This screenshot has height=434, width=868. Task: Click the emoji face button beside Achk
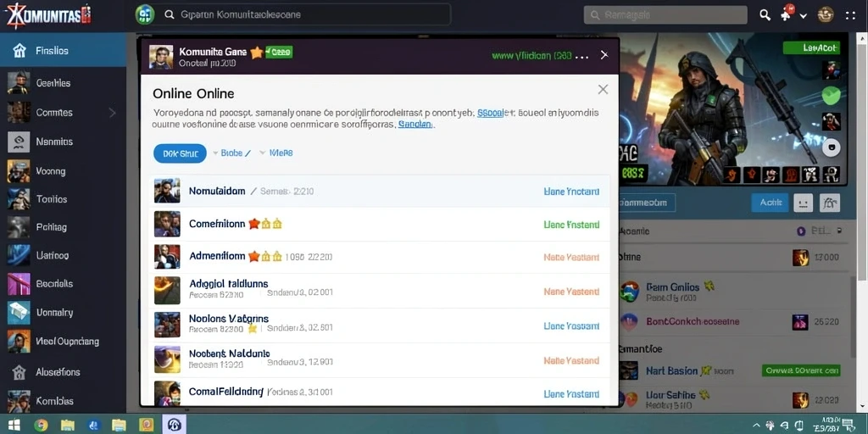803,203
